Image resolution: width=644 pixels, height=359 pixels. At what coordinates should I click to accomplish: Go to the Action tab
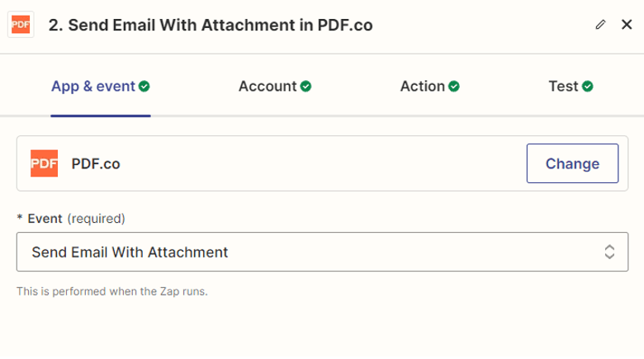[x=422, y=86]
